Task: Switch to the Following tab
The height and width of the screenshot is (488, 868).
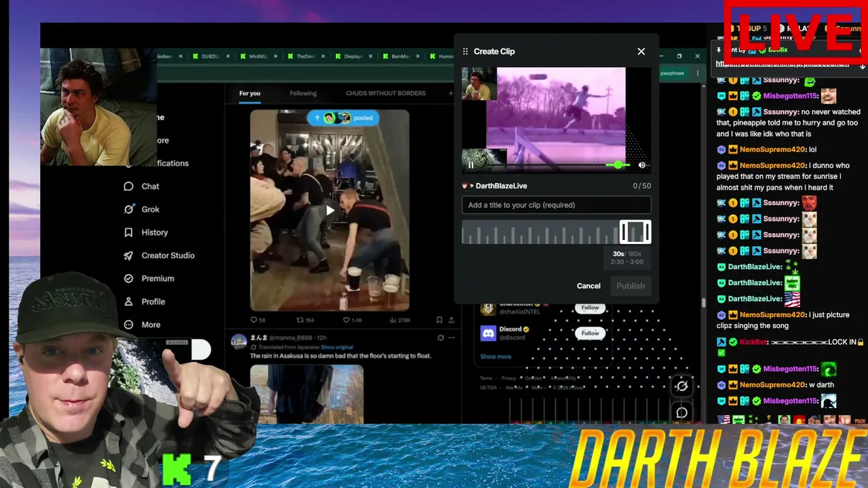Action: pos(303,94)
